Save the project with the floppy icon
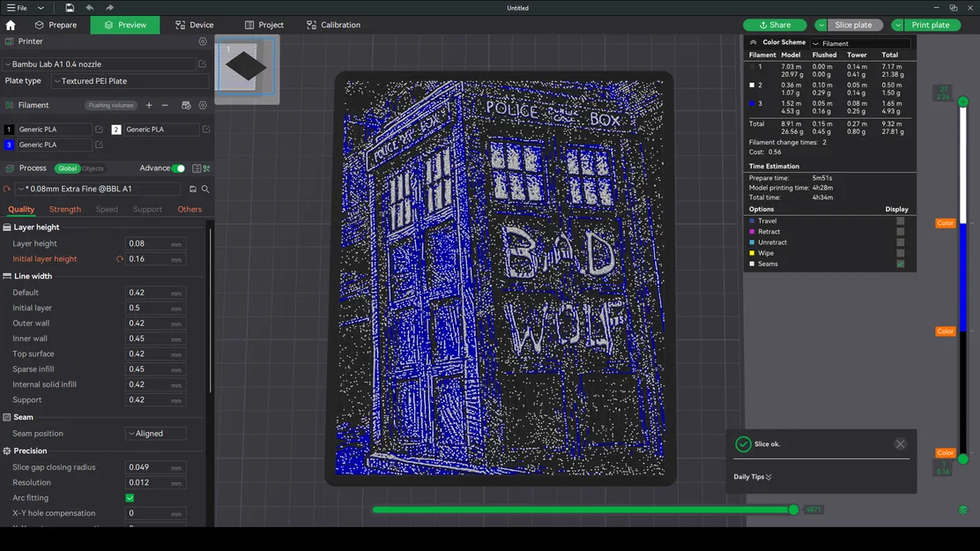980x551 pixels. click(x=70, y=8)
